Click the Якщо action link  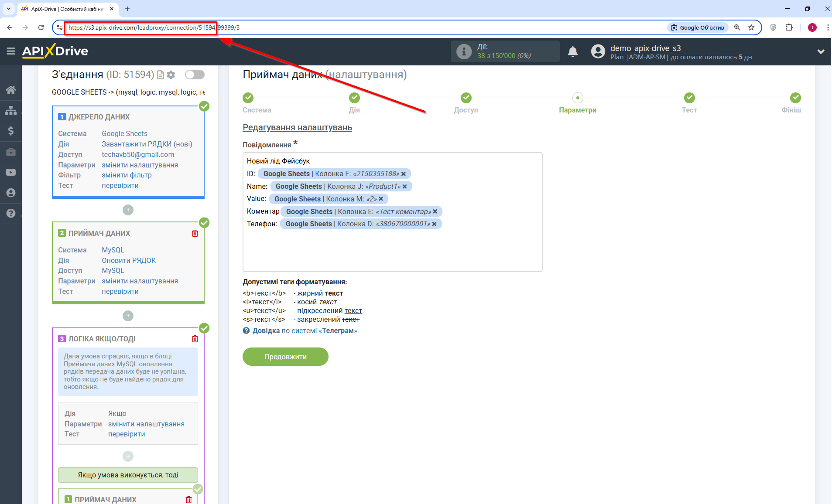click(117, 413)
